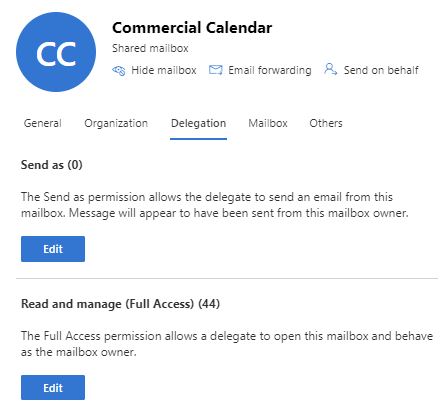
Task: Edit Read and manage Full Access delegates
Action: (x=53, y=388)
